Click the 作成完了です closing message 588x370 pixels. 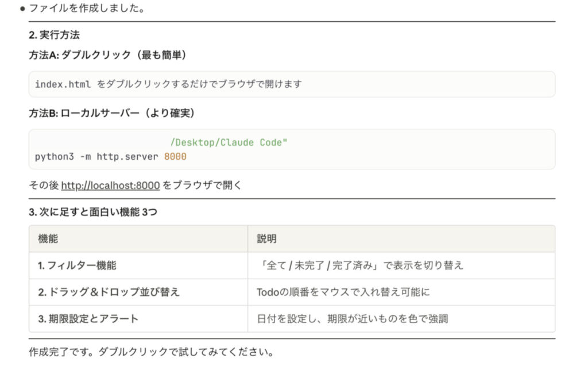[x=151, y=352]
